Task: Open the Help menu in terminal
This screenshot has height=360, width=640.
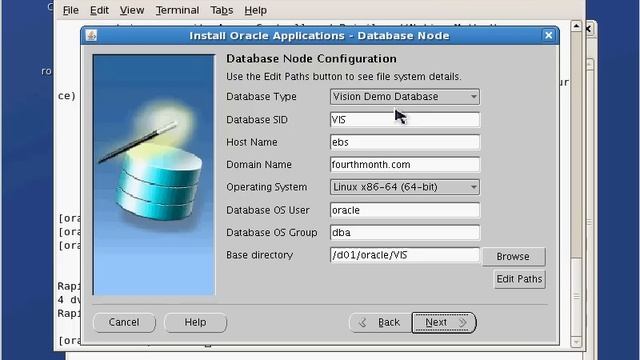Action: point(256,10)
